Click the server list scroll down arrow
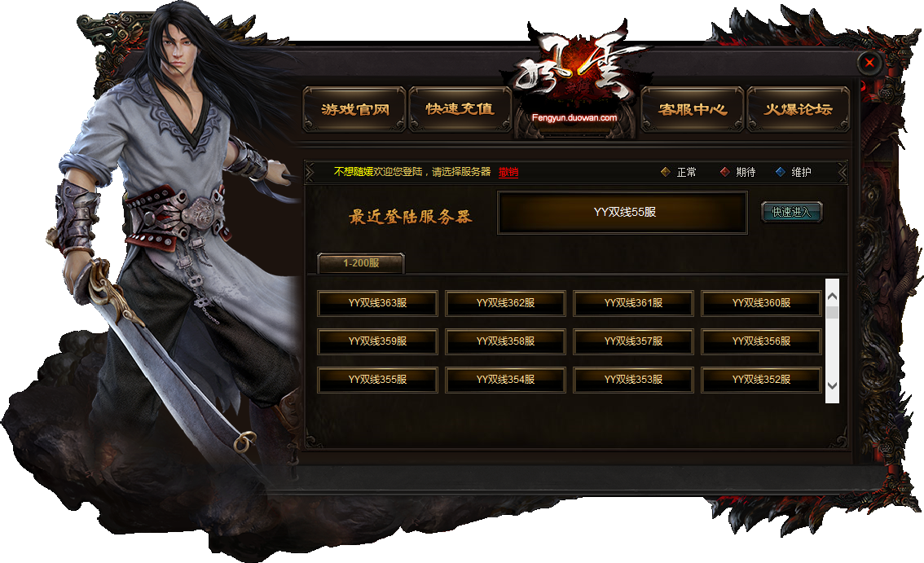The height and width of the screenshot is (563, 924). click(x=832, y=385)
